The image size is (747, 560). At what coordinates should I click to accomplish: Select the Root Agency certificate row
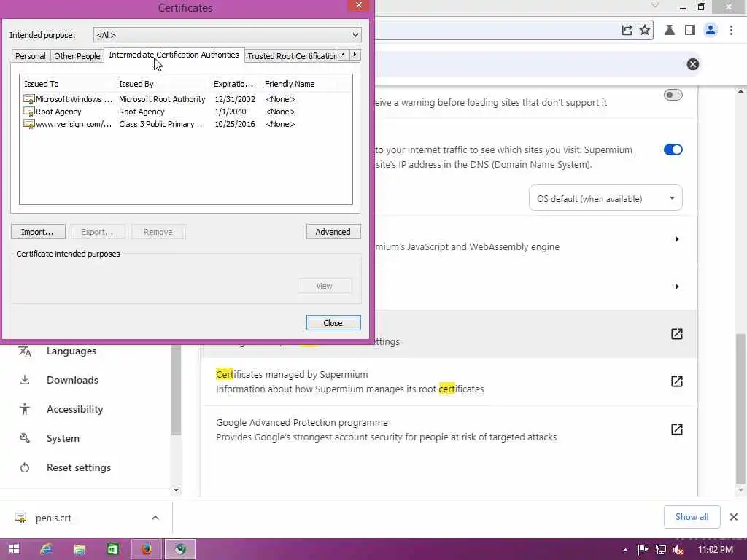186,112
